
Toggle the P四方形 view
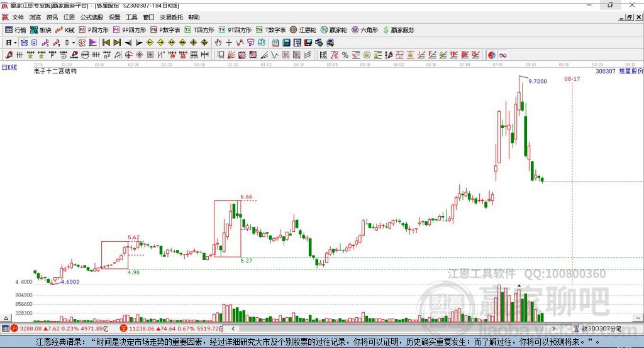[x=94, y=30]
